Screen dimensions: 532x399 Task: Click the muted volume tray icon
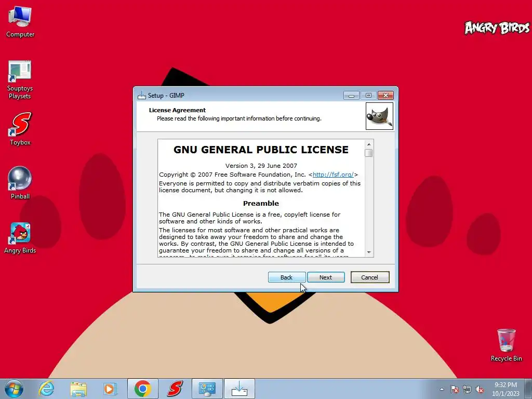point(480,389)
